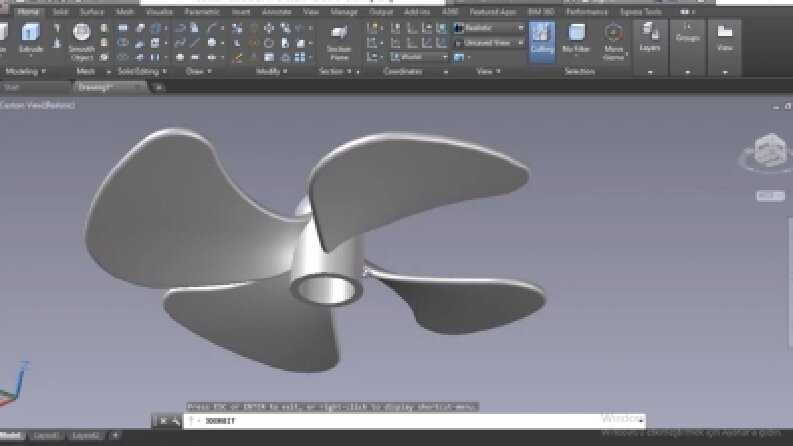Switch to the Solid ribbon tab
The width and height of the screenshot is (793, 446).
point(60,12)
